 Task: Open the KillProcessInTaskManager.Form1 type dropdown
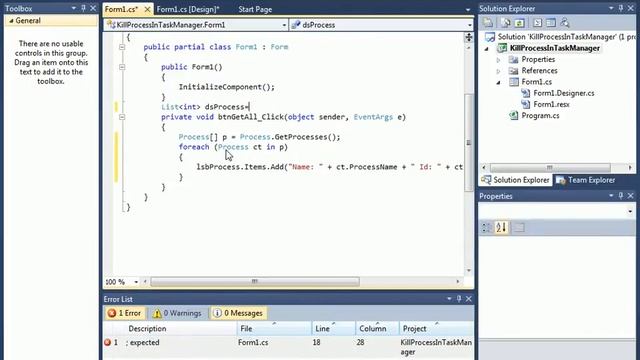point(284,25)
